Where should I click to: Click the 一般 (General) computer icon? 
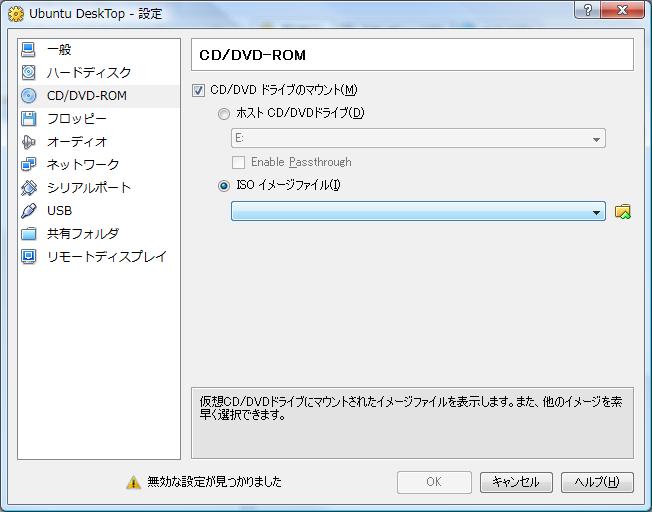(28, 49)
